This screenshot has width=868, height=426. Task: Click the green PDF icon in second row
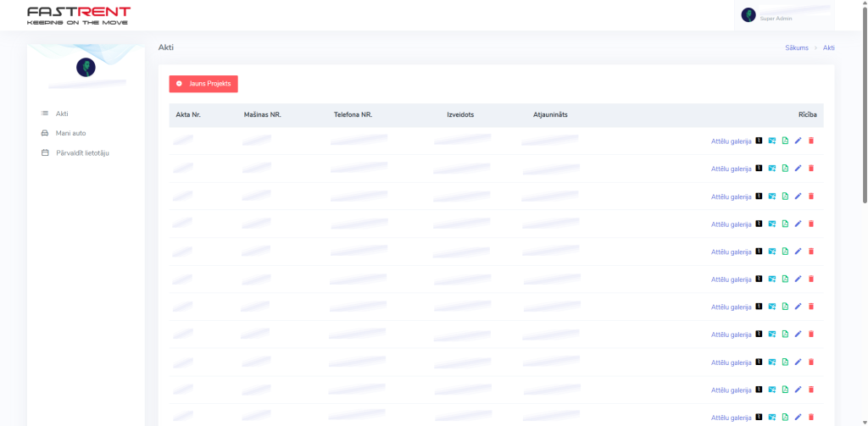[x=785, y=169]
